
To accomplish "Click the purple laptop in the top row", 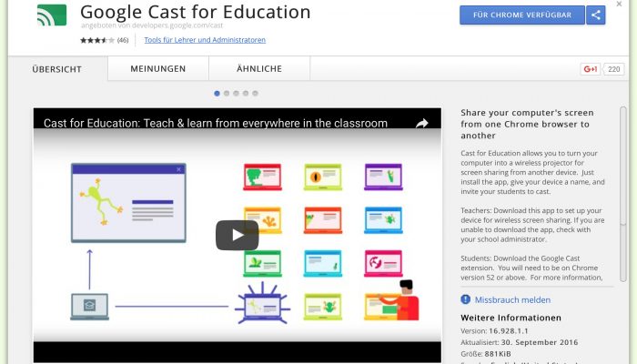I will tap(383, 177).
